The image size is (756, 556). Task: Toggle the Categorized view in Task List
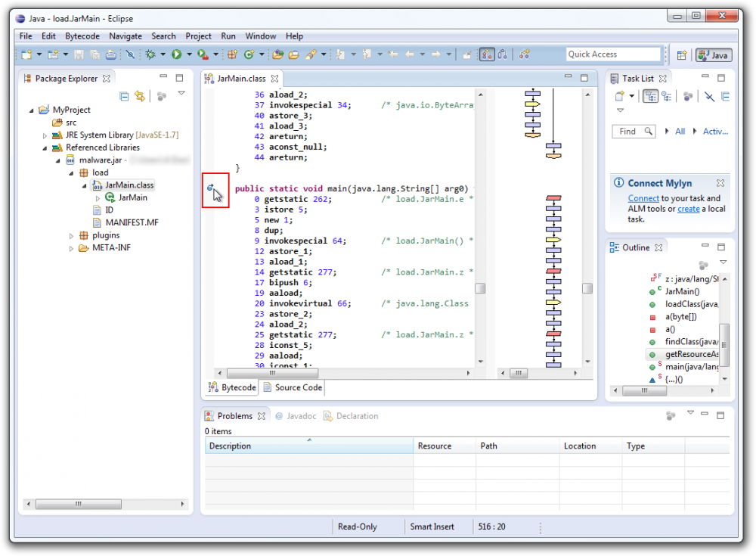click(649, 96)
